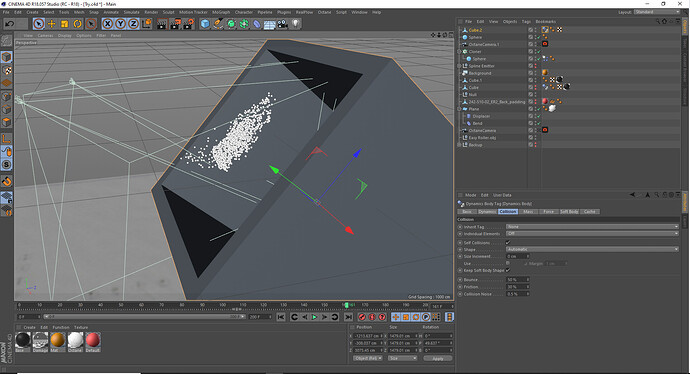Image resolution: width=690 pixels, height=374 pixels.
Task: Open the Octane menu
Action: (324, 12)
